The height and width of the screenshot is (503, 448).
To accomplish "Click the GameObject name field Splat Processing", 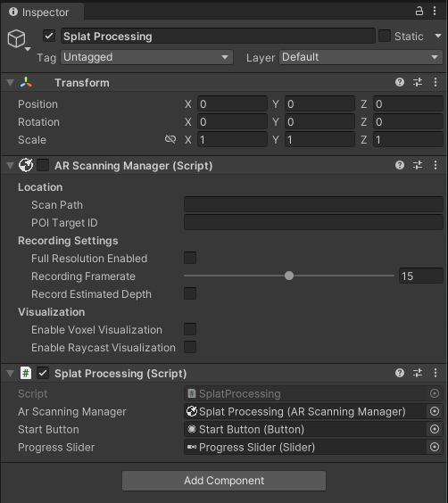I will tap(218, 36).
